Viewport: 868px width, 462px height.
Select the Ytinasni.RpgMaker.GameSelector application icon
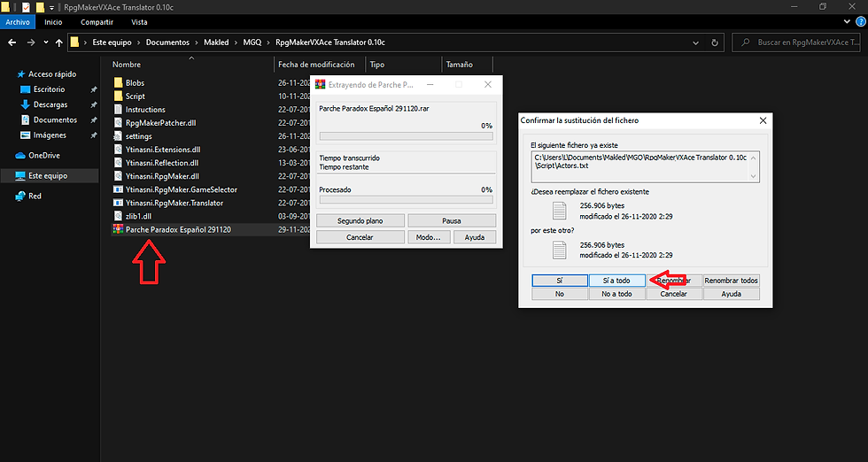pos(118,189)
